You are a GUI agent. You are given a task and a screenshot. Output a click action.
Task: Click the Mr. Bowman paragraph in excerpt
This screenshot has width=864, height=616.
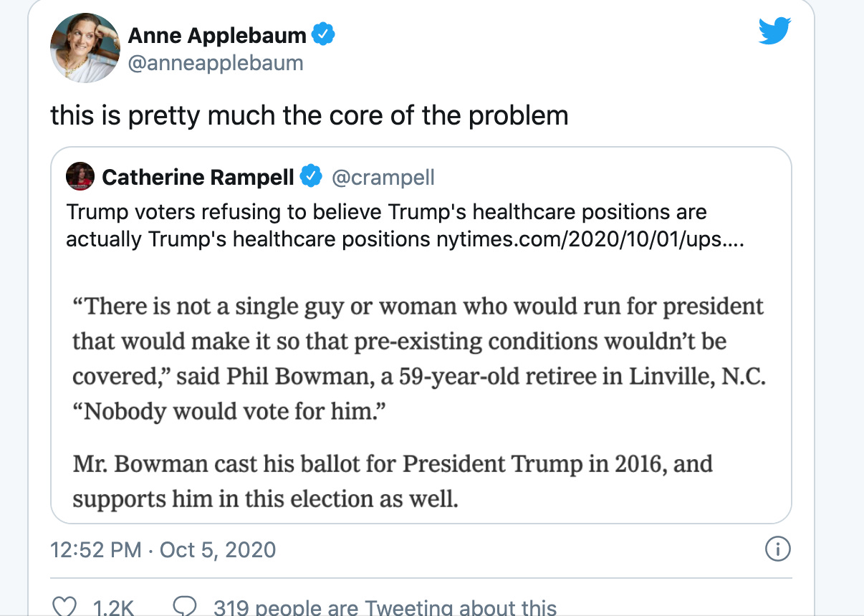point(393,481)
